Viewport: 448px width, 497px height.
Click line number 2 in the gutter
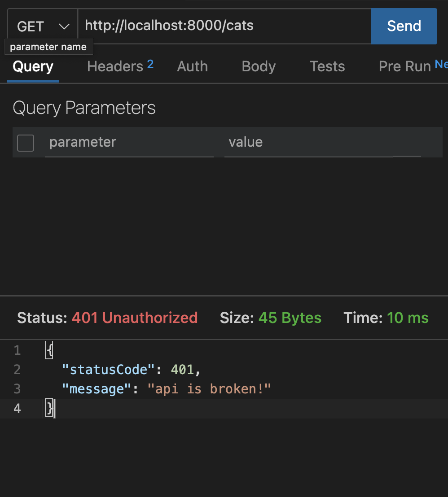pos(17,370)
